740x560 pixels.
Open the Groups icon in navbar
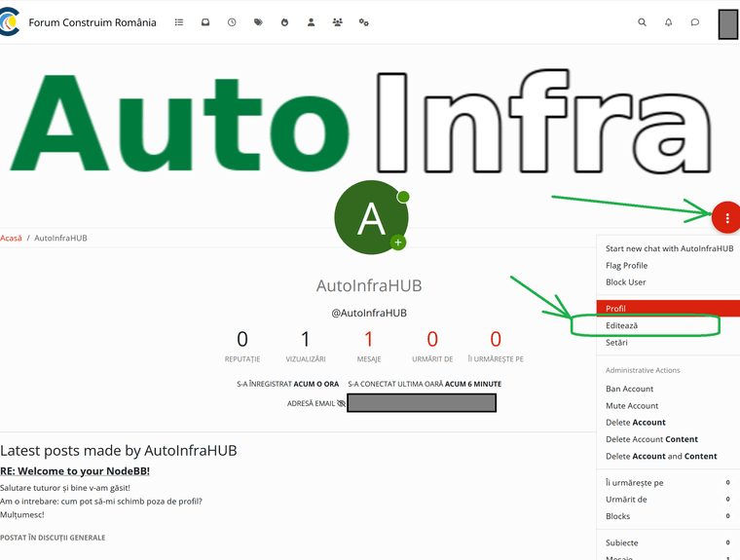pyautogui.click(x=337, y=22)
